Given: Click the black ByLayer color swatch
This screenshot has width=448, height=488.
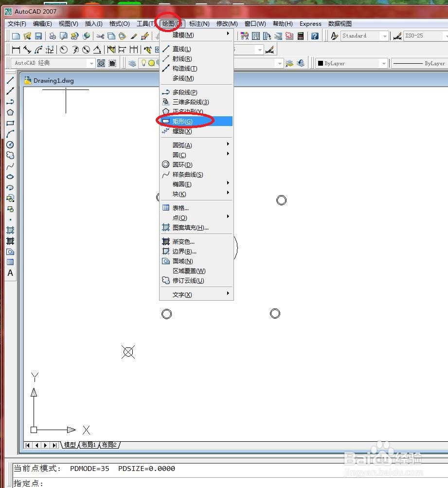Looking at the screenshot, I should coord(321,63).
